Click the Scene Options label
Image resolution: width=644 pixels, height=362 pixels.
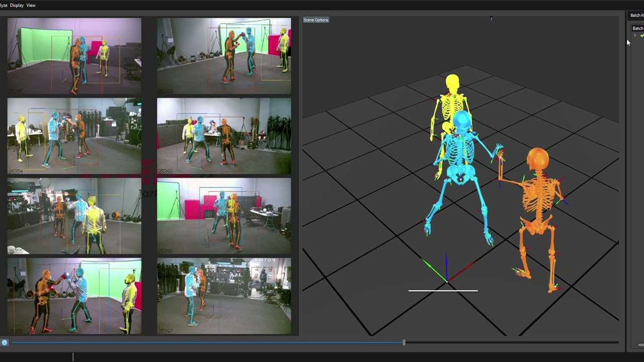point(315,20)
